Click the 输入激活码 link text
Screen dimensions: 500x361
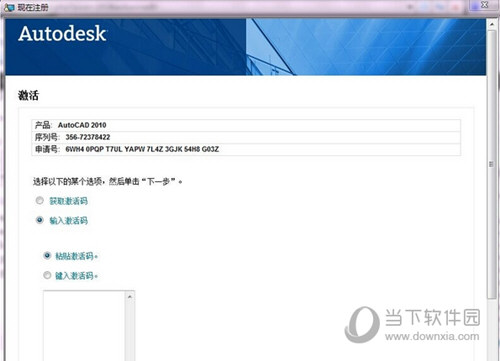point(68,220)
